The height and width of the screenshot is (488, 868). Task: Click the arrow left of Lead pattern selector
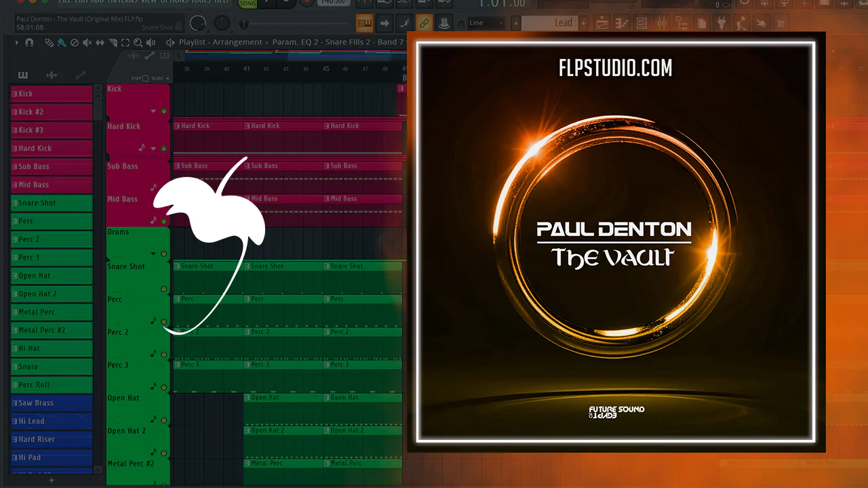point(515,23)
